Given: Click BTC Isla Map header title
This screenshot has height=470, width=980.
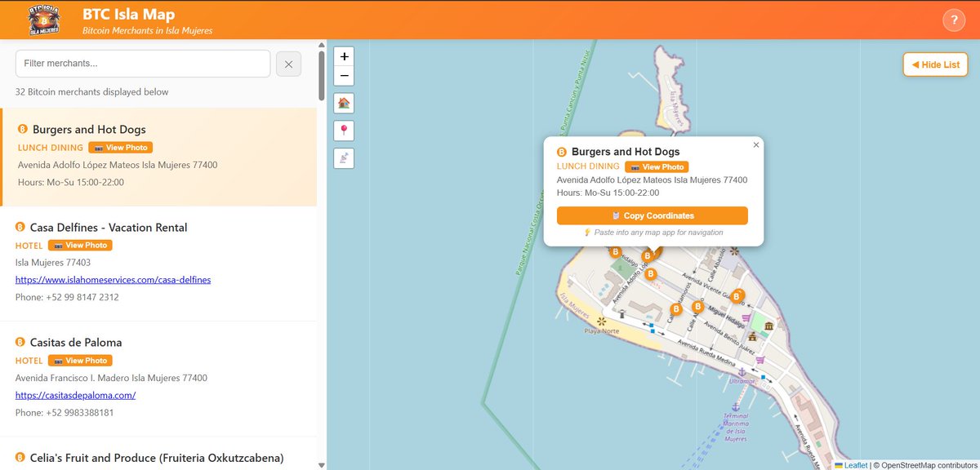Looking at the screenshot, I should 129,15.
